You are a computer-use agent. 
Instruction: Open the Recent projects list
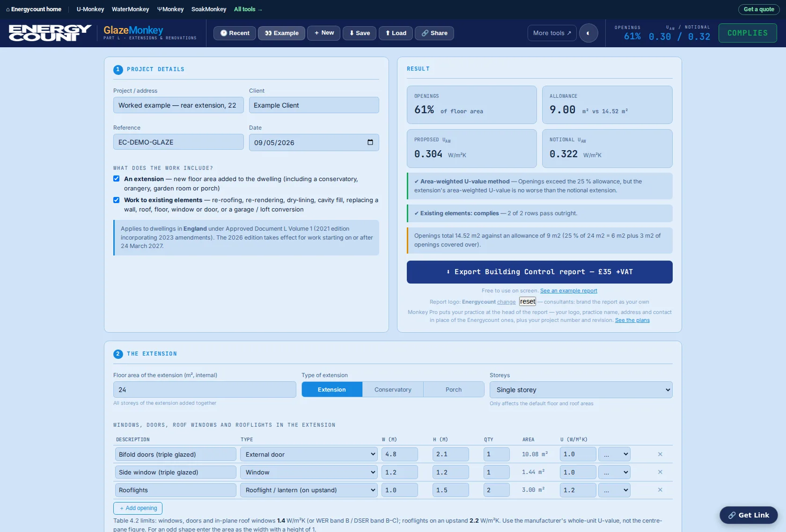235,33
